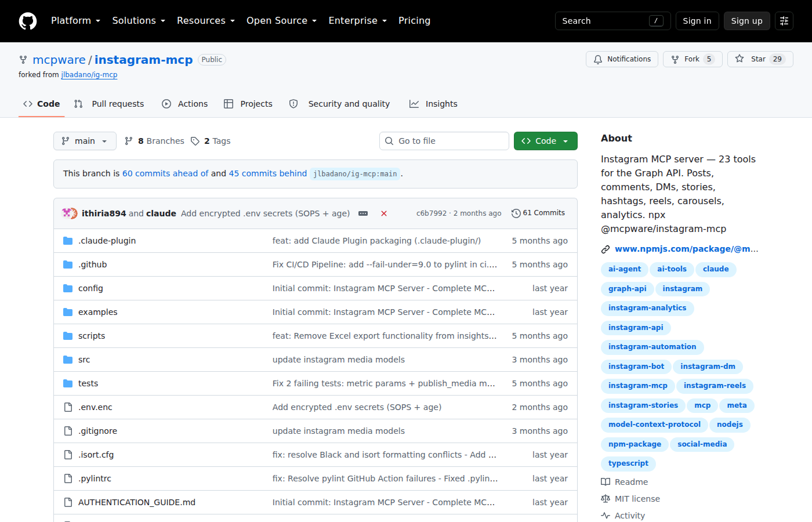This screenshot has width=812, height=522.
Task: Focus the header Search field
Action: [612, 21]
